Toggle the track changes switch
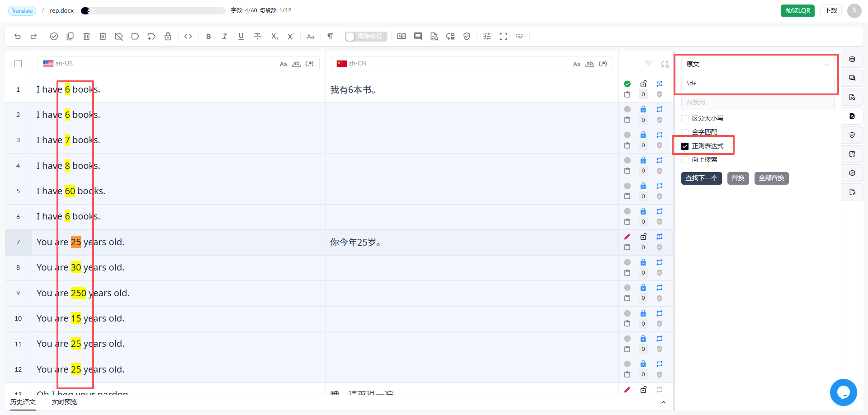 (x=366, y=37)
